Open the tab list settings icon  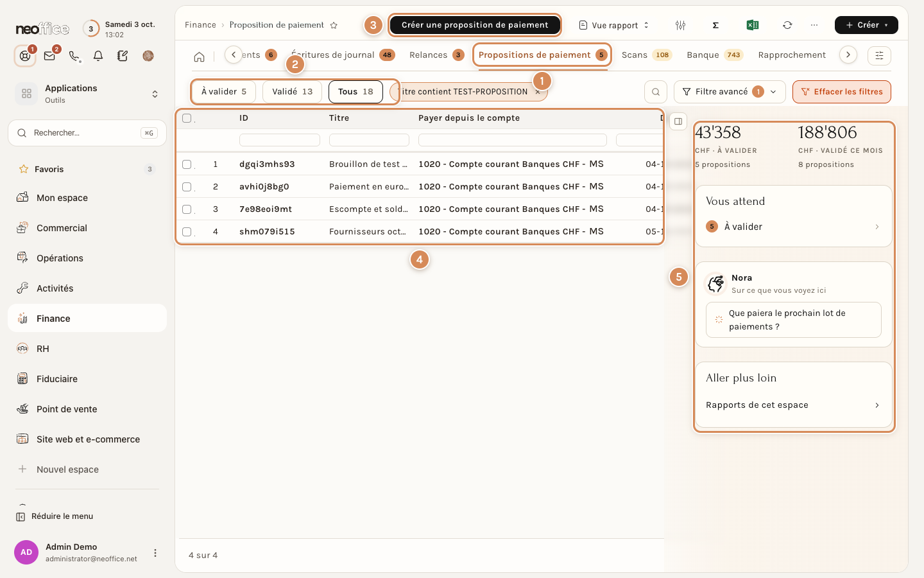(x=879, y=55)
